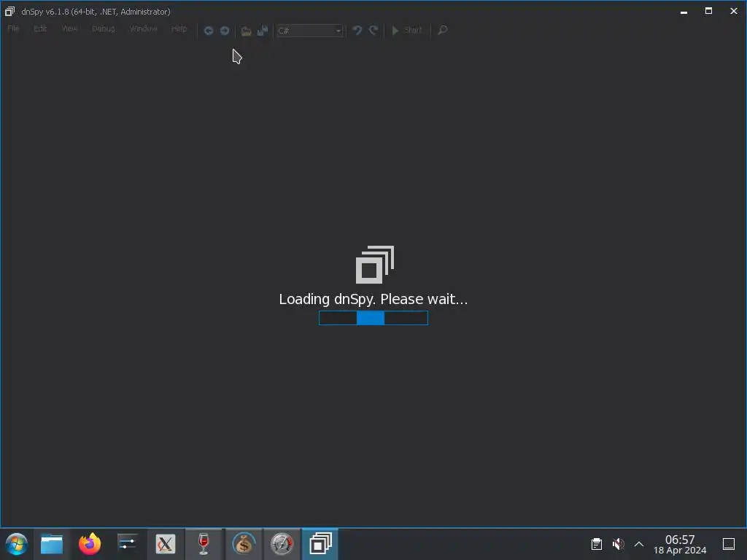Open the File menu

(x=13, y=28)
